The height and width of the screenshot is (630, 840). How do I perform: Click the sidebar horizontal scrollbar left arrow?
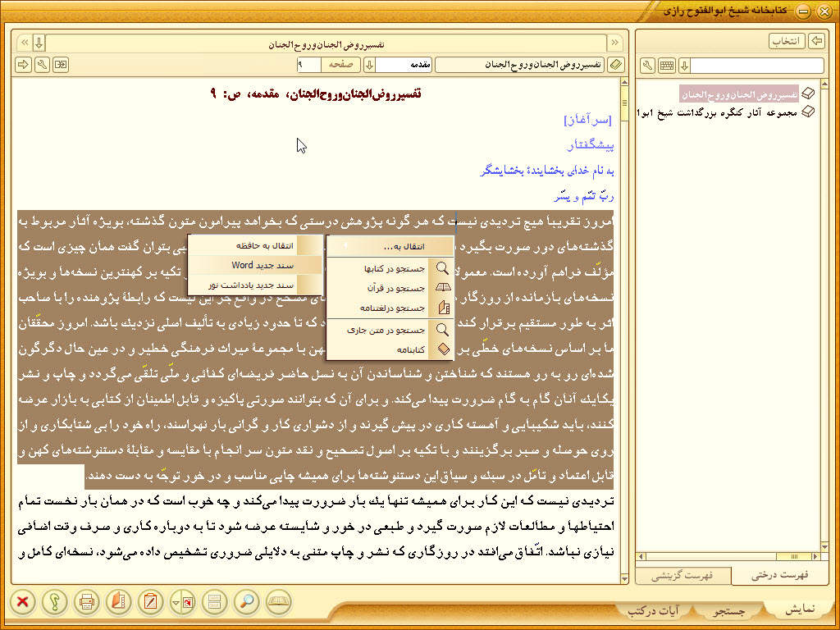coord(640,557)
